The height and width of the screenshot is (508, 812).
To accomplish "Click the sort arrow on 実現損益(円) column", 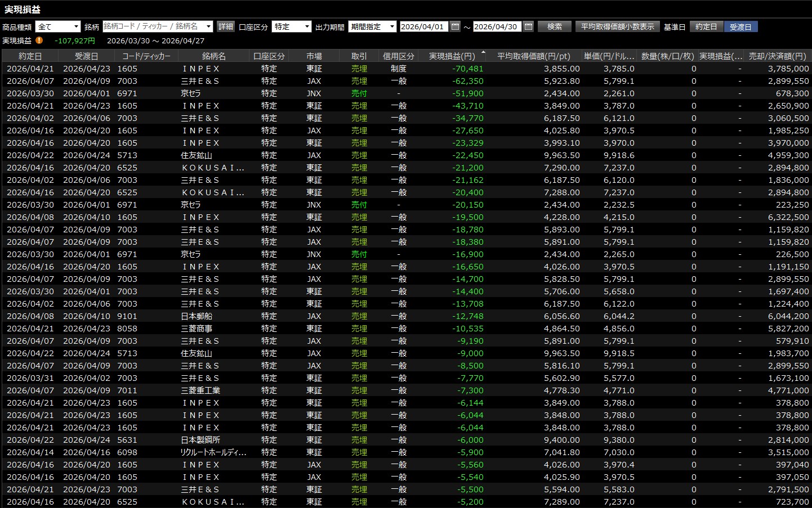I will tap(483, 52).
